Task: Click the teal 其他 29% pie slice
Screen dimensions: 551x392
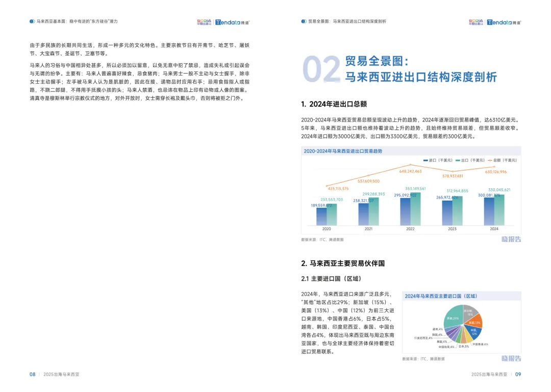Action: 453,316
